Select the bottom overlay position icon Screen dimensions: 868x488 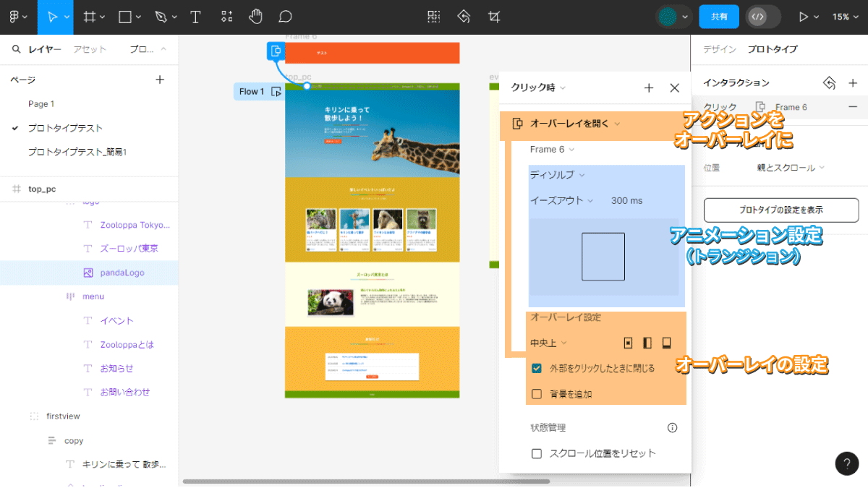click(666, 343)
